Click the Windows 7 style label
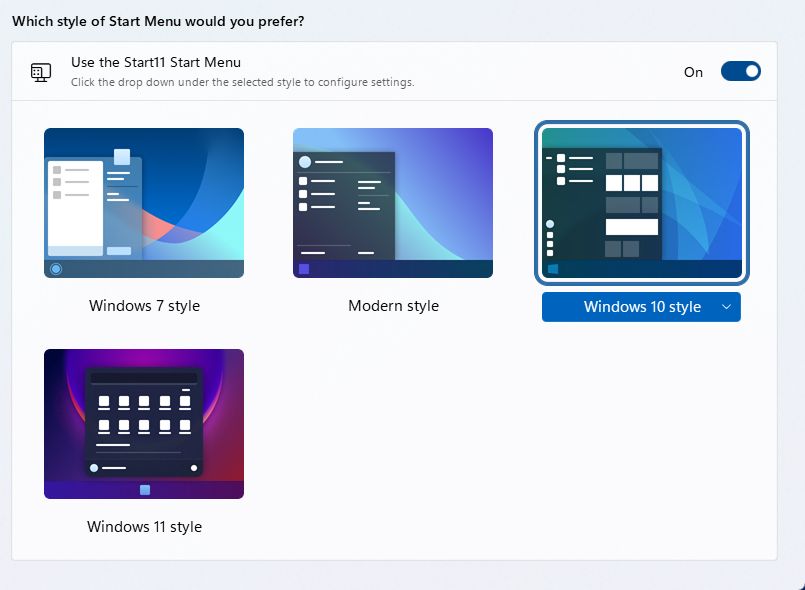The width and height of the screenshot is (805, 590). click(144, 306)
